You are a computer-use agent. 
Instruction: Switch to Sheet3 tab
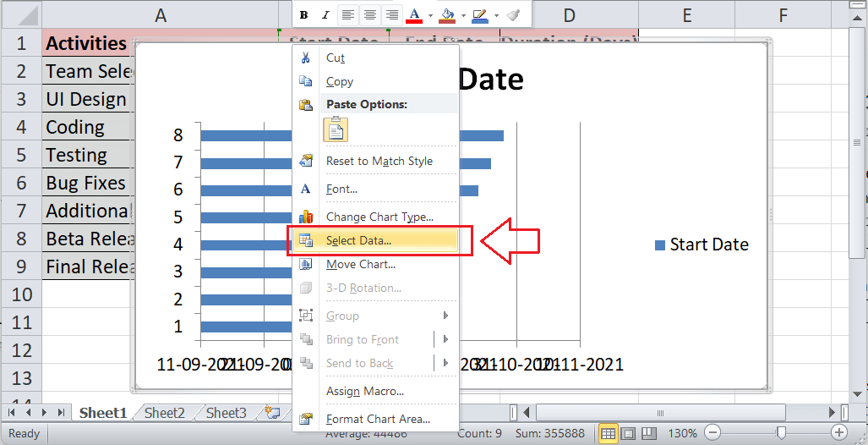[x=226, y=413]
